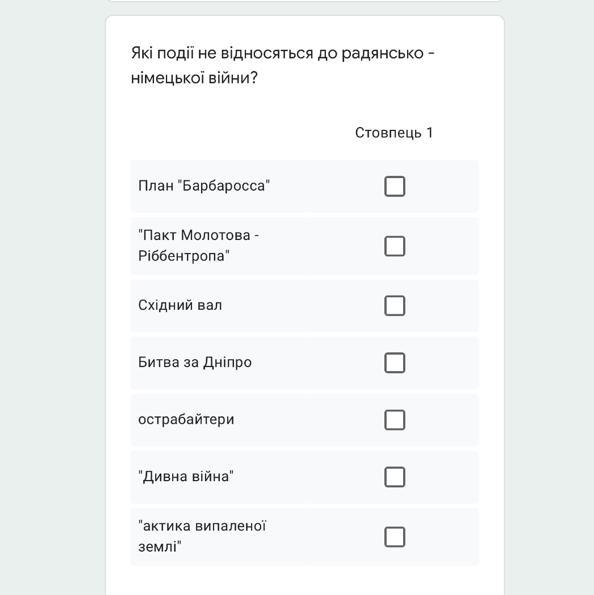The width and height of the screenshot is (594, 595).
Task: Select the Східний вал checkbox
Action: click(395, 305)
